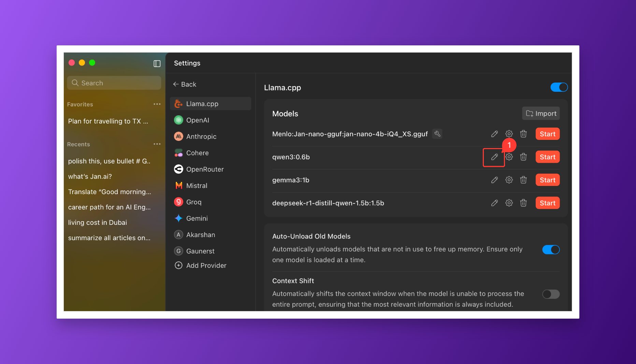The height and width of the screenshot is (364, 636).
Task: Select the OpenAI provider
Action: (x=211, y=120)
